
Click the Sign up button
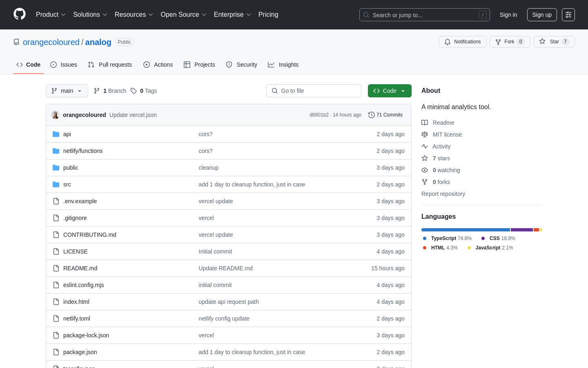tap(542, 15)
